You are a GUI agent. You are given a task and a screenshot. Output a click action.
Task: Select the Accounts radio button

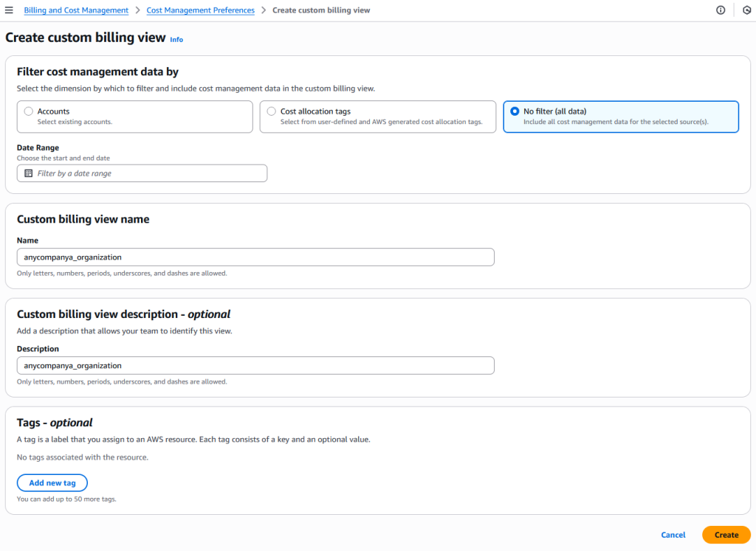coord(29,111)
